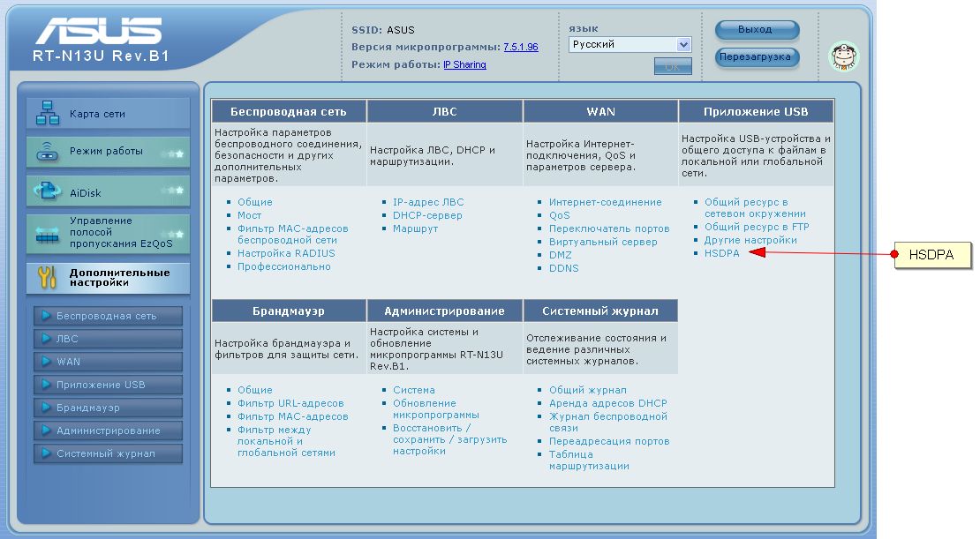Open the AiDisk icon

[x=48, y=191]
